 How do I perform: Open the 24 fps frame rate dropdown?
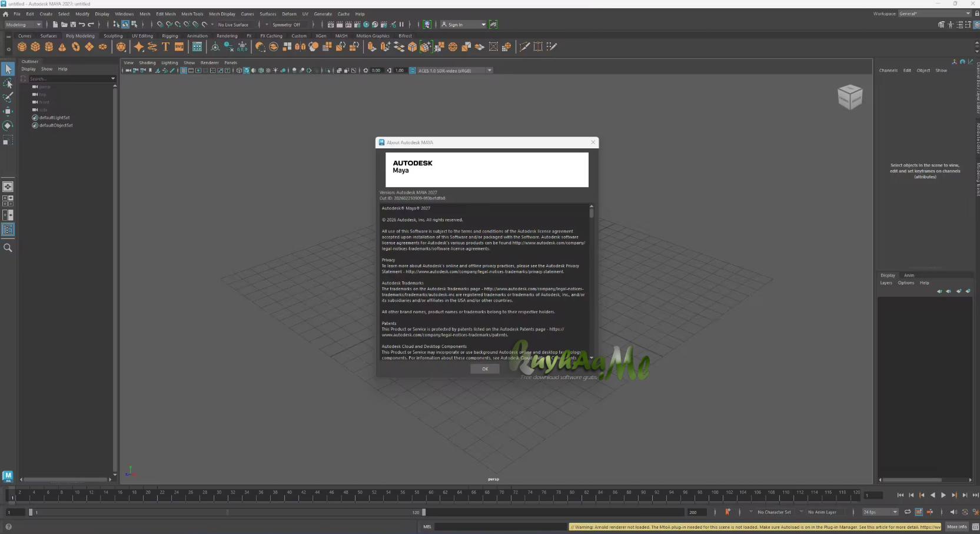tap(881, 512)
